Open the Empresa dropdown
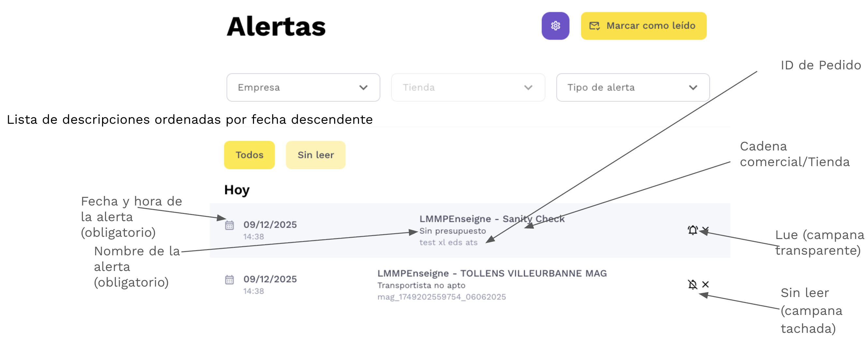Image resolution: width=868 pixels, height=340 pixels. (303, 88)
